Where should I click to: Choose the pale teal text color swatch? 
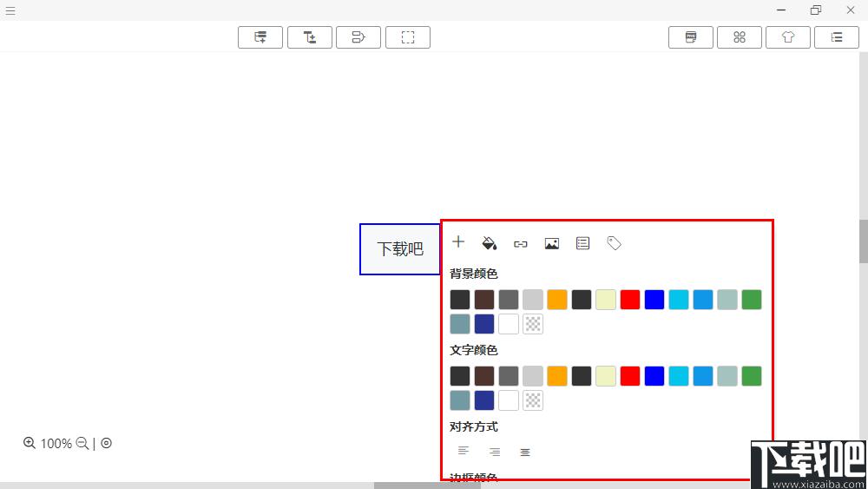pyautogui.click(x=727, y=376)
